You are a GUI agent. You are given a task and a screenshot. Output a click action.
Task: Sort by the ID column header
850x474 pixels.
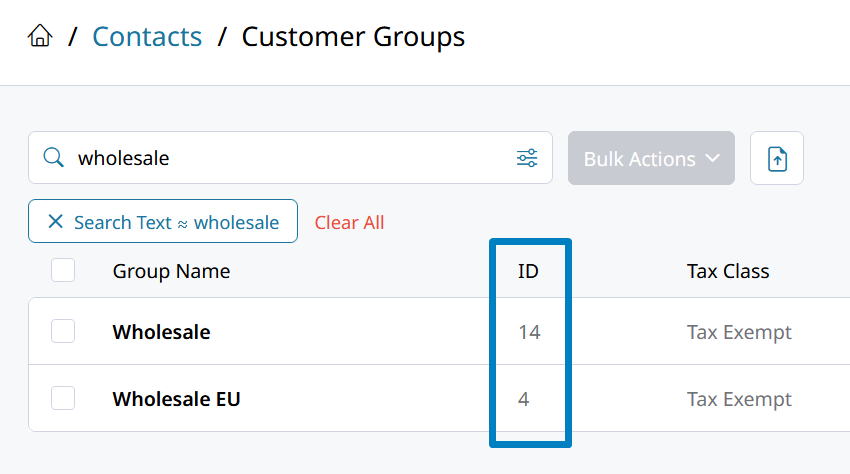tap(528, 271)
